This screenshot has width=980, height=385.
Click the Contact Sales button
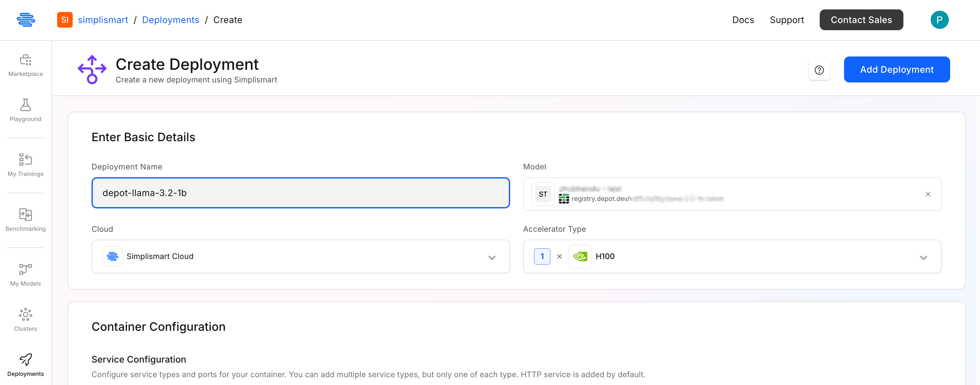click(x=861, y=20)
